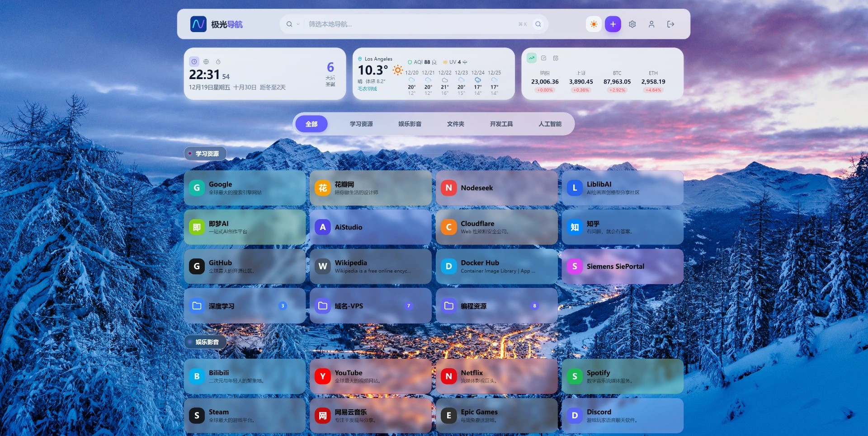Click the Cloudflare orange C icon
The height and width of the screenshot is (436, 868).
(x=448, y=227)
